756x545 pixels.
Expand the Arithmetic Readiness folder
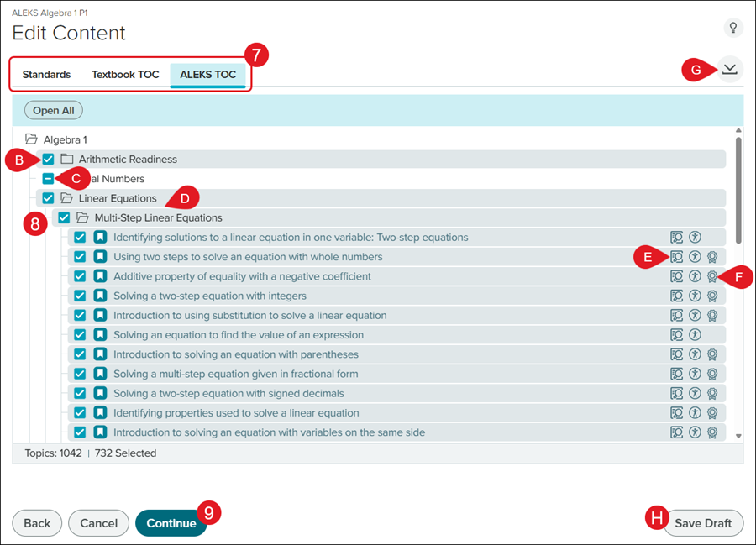click(66, 160)
